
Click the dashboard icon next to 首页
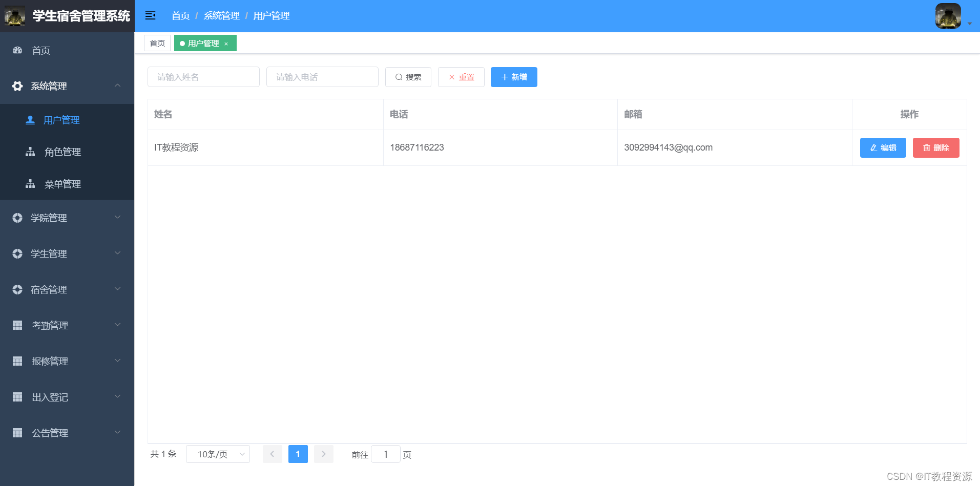(17, 50)
